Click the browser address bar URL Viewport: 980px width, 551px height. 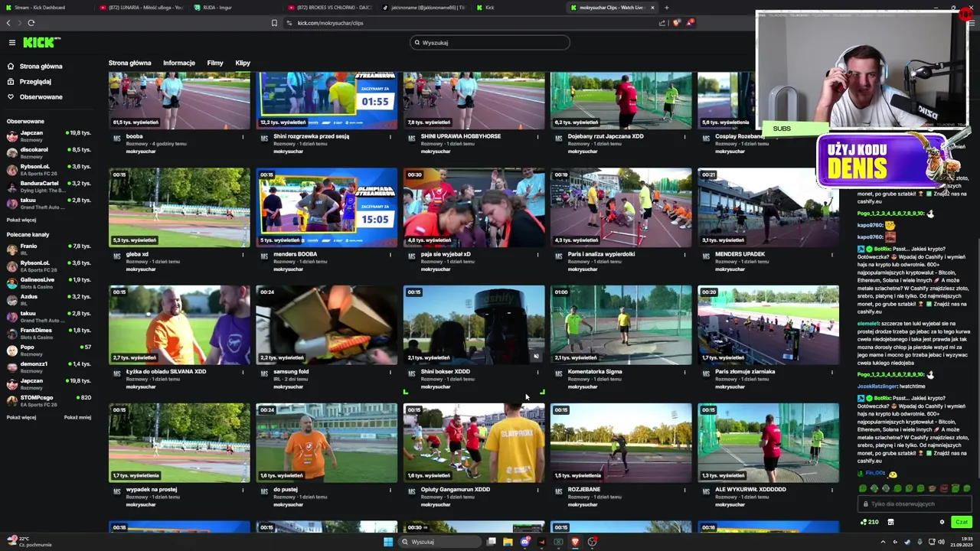[x=330, y=23]
